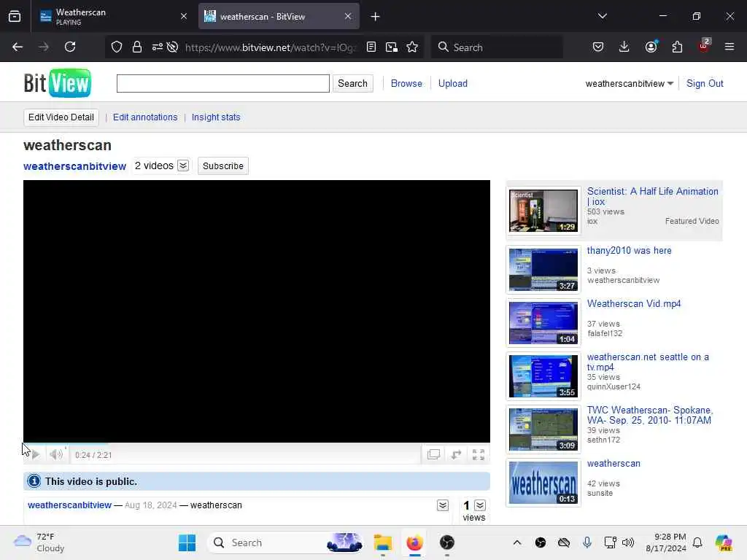747x560 pixels.
Task: Click the thany2010 was here thumbnail
Action: coord(543,270)
